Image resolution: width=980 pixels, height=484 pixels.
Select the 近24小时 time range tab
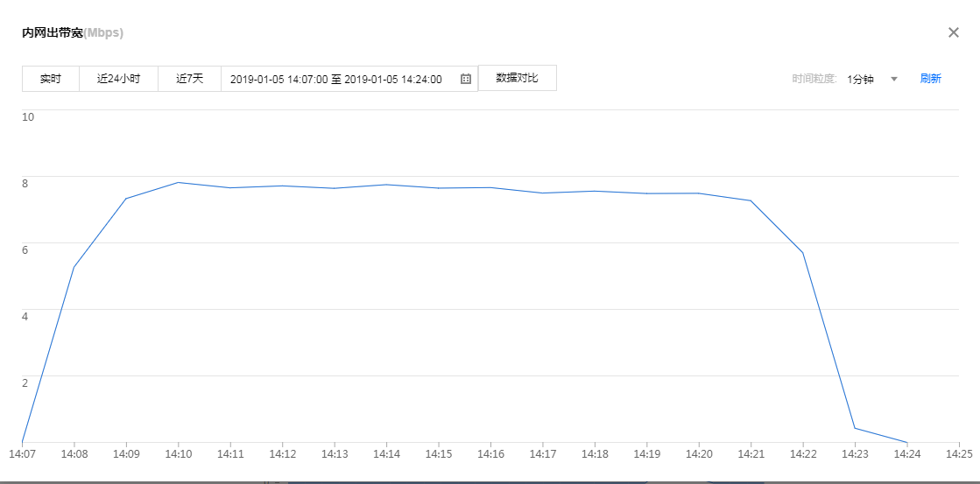click(x=118, y=79)
